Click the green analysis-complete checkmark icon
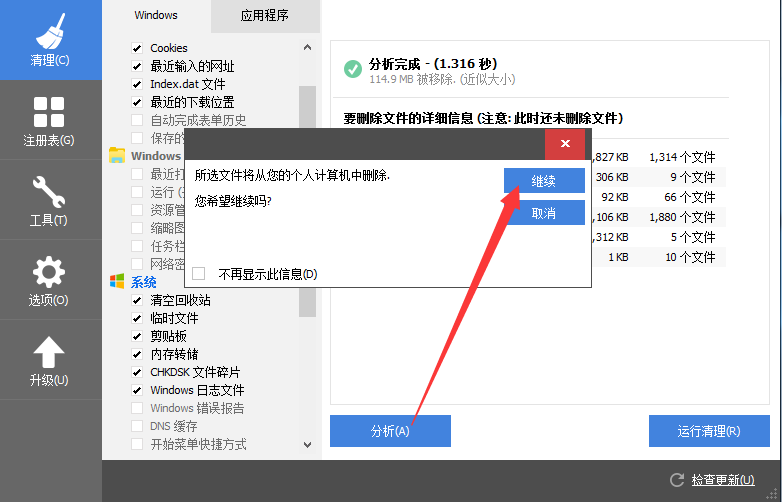The image size is (782, 502). [x=352, y=69]
